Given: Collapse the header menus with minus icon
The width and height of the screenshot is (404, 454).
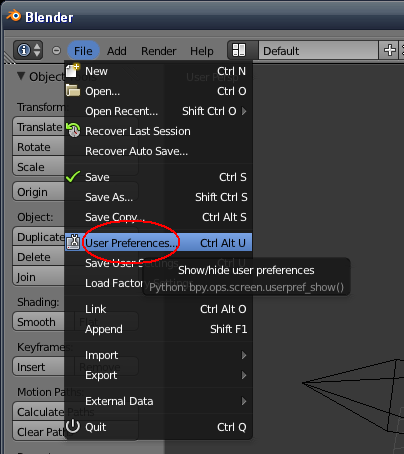Looking at the screenshot, I should coord(56,51).
